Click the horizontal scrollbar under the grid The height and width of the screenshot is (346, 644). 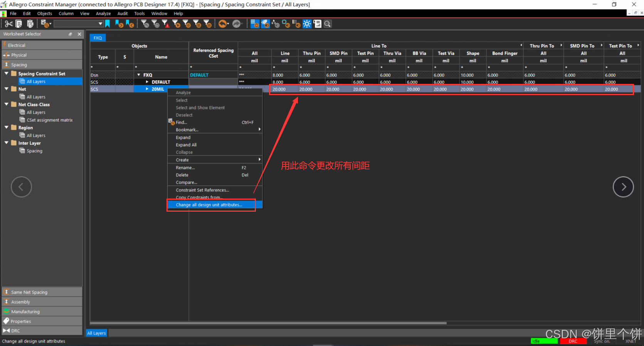pyautogui.click(x=268, y=323)
